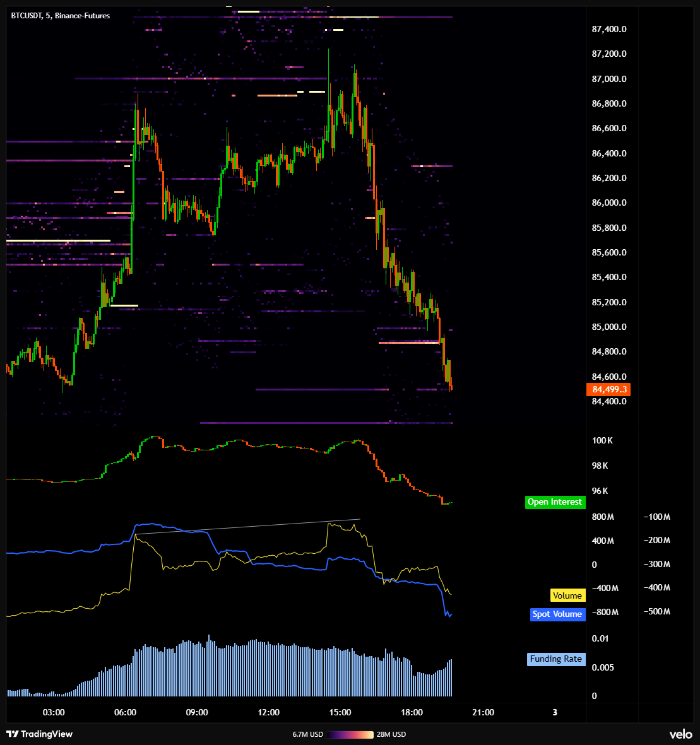Click the 21:00 time axis label

coord(483,713)
